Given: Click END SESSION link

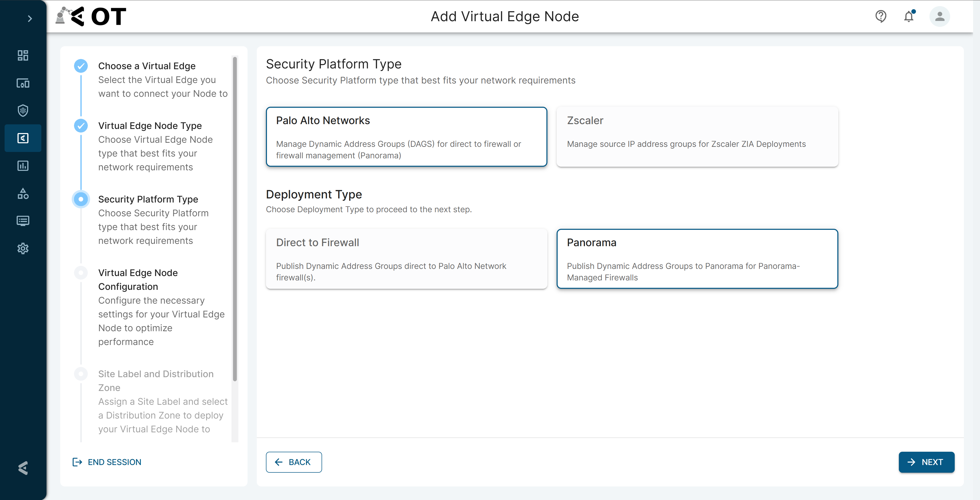Looking at the screenshot, I should click(x=107, y=462).
